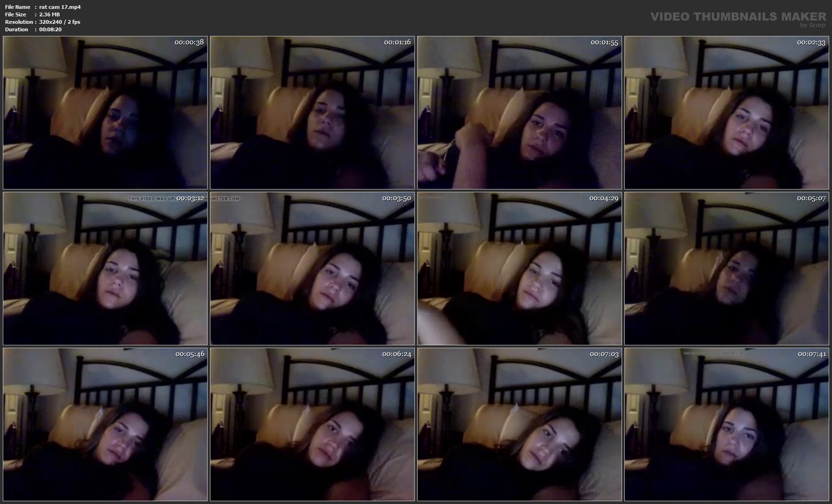Open the thumbnail marked 00:01:55
Image resolution: width=832 pixels, height=504 pixels.
coord(519,112)
